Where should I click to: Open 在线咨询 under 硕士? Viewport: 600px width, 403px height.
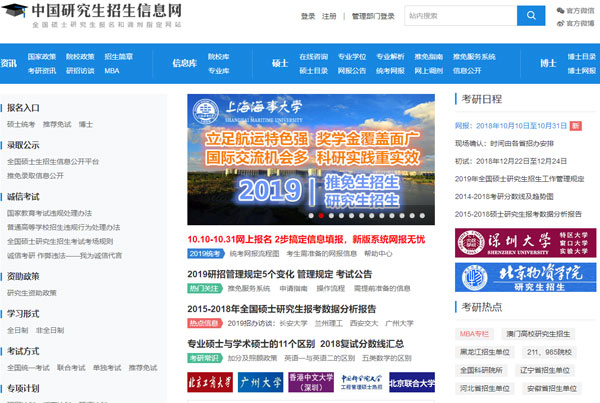(x=313, y=57)
